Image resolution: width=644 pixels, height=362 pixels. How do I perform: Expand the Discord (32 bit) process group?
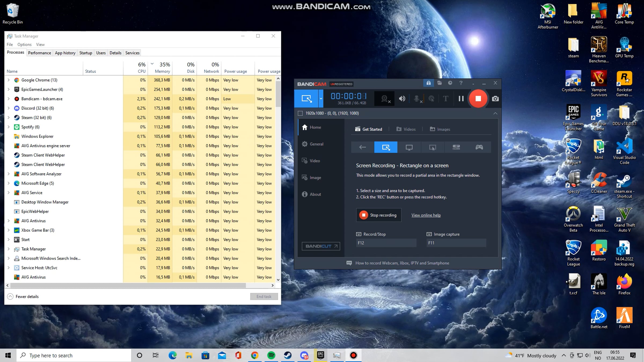[9, 108]
